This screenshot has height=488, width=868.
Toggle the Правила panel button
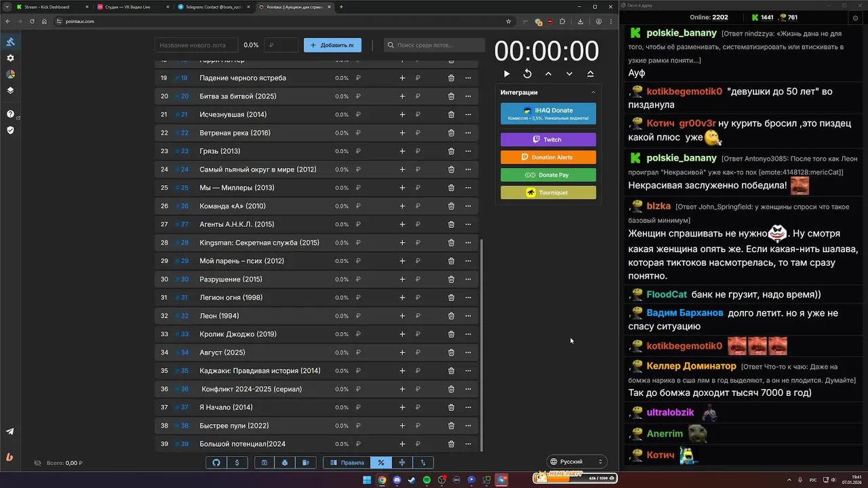coord(347,462)
